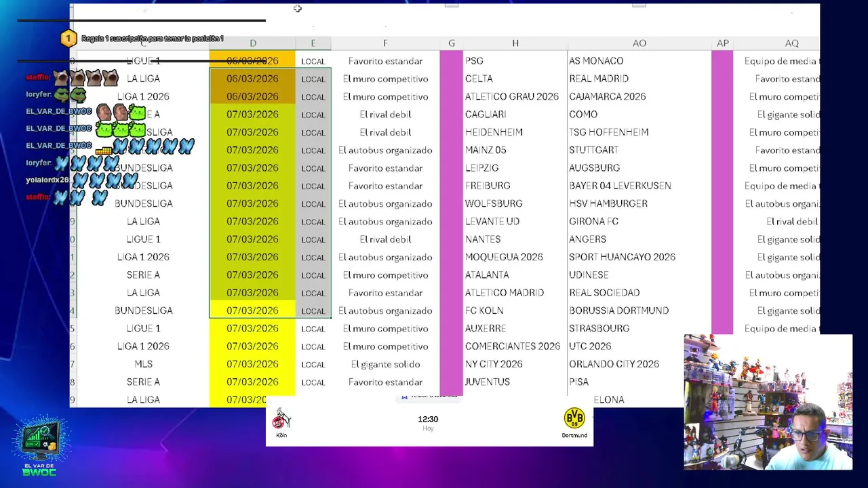Select the MLS league cell
This screenshot has width=868, height=488.
pos(143,364)
